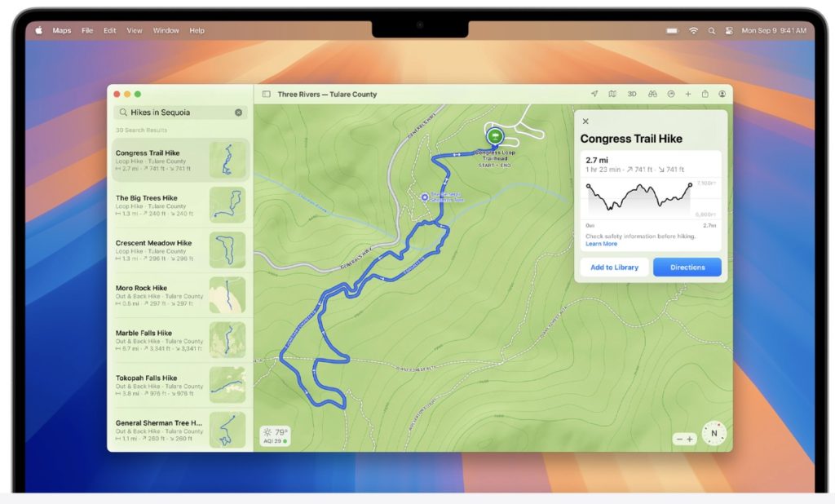Image resolution: width=835 pixels, height=504 pixels.
Task: Open the Learn More safety link
Action: 601,244
